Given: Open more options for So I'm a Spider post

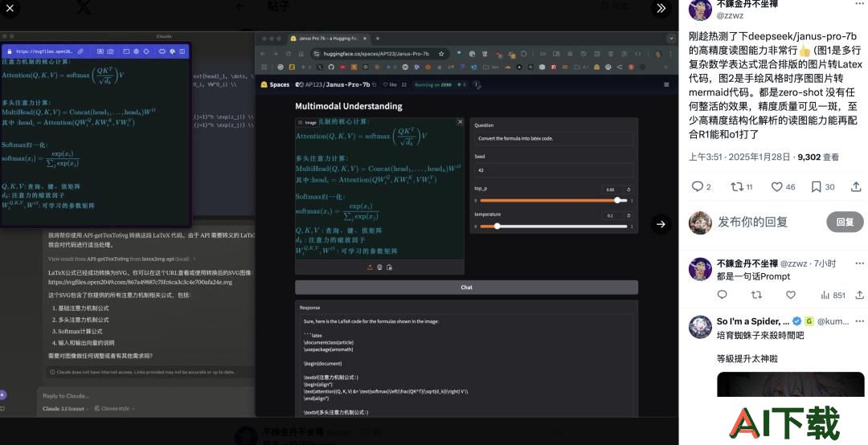Looking at the screenshot, I should [859, 321].
